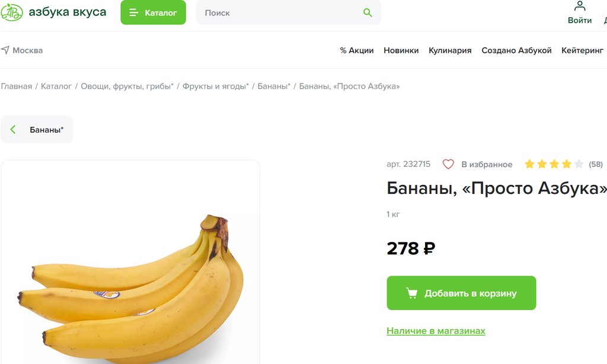Open the Каталог menu button
The height and width of the screenshot is (364, 607).
pyautogui.click(x=153, y=12)
